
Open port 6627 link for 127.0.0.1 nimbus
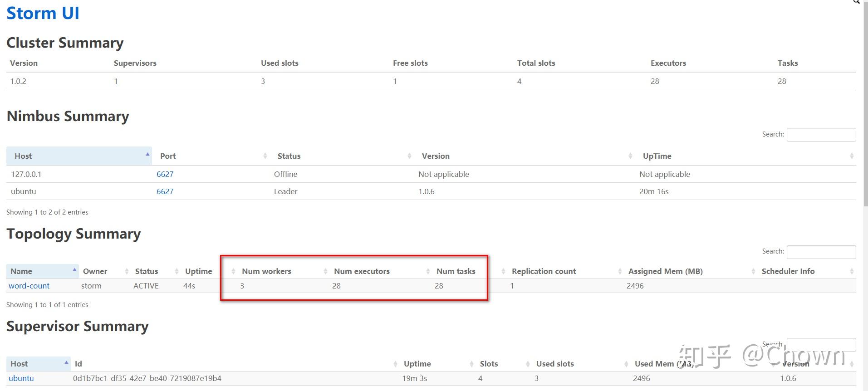(165, 174)
